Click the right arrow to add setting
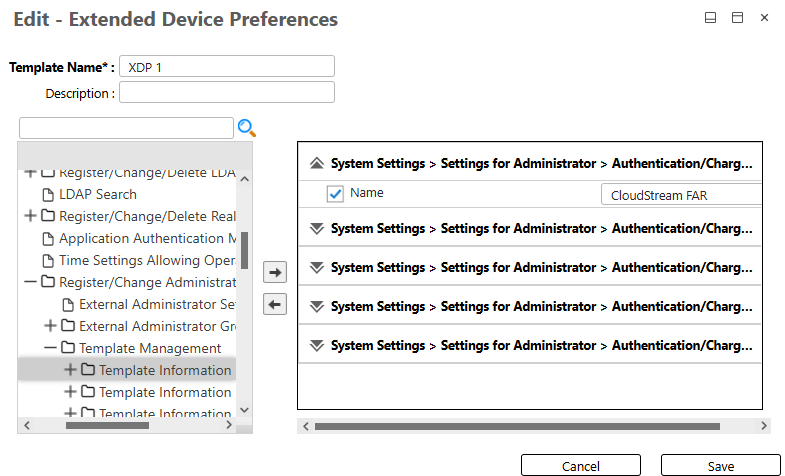The width and height of the screenshot is (785, 476). coord(276,272)
